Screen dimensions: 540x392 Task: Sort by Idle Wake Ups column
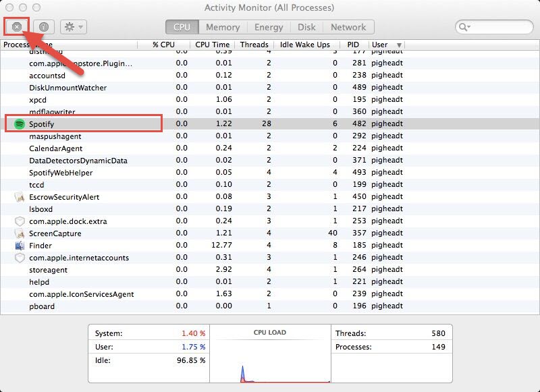(305, 45)
